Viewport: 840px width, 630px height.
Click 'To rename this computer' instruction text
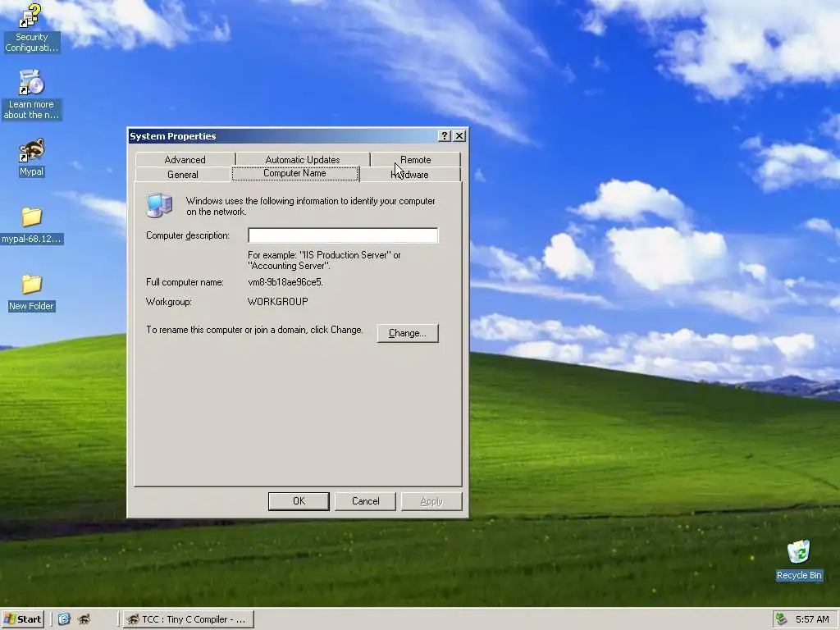tap(254, 330)
